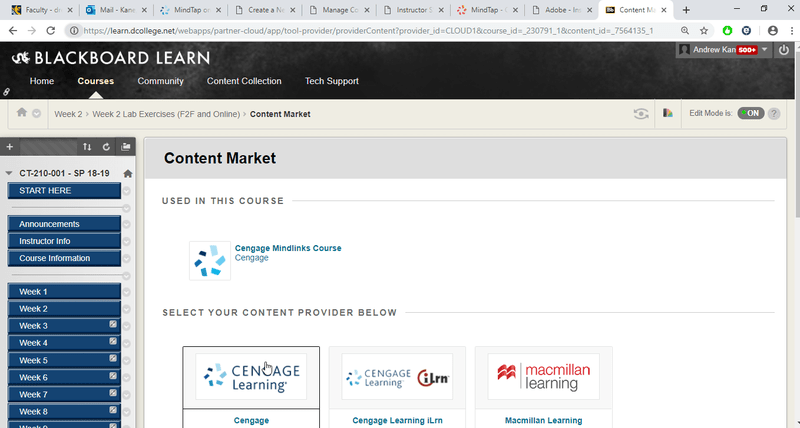Open course theme color palette icon
800x428 pixels.
point(668,113)
